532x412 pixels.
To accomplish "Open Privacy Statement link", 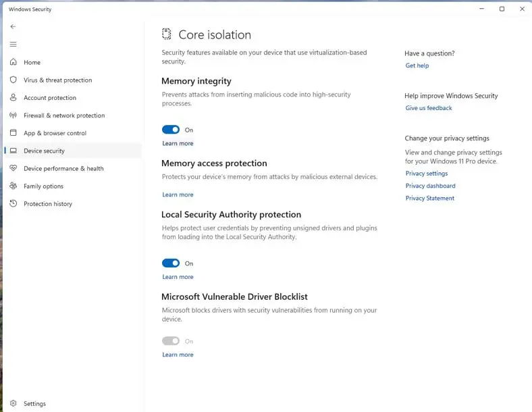I will point(429,198).
